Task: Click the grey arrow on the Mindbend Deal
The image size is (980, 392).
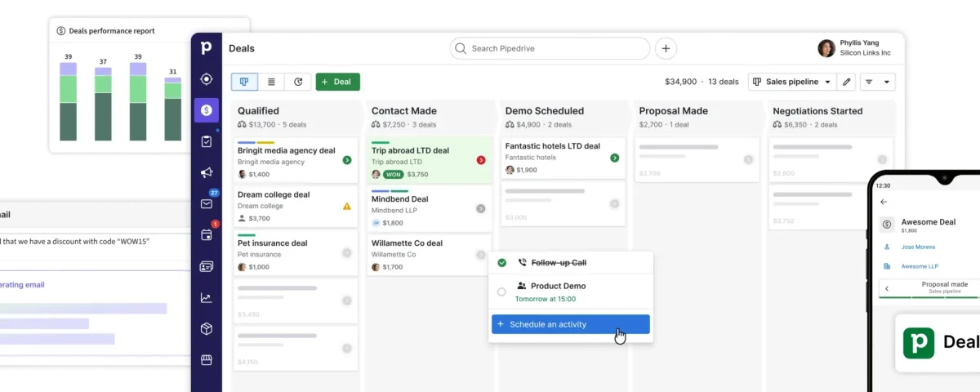Action: (x=481, y=208)
